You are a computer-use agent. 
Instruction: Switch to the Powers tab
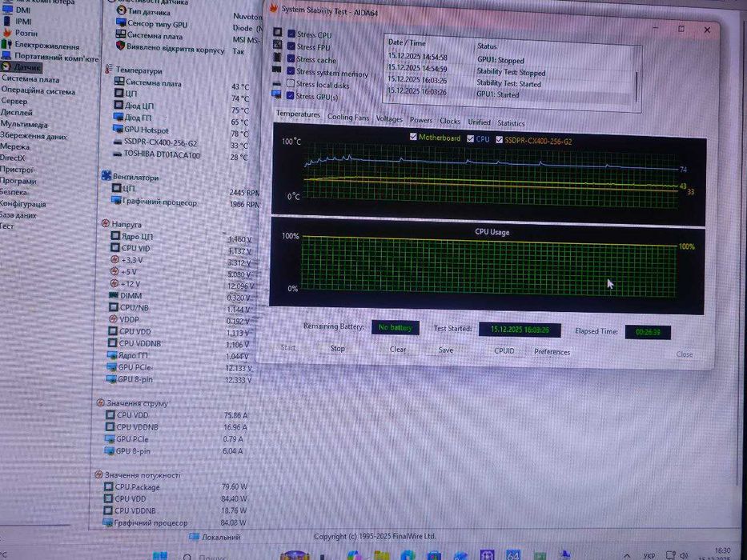[x=421, y=120]
